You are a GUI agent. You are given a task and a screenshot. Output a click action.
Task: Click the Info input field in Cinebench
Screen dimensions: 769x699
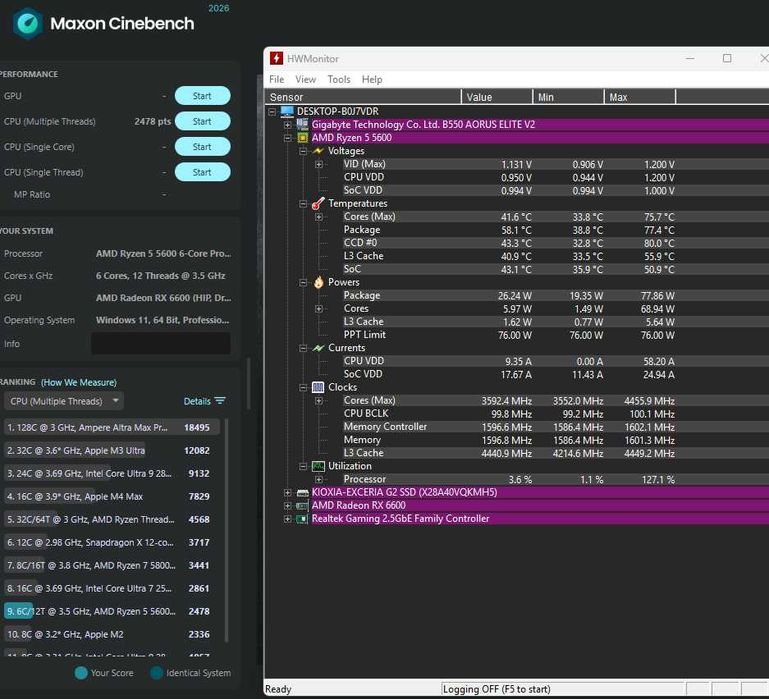pos(160,343)
